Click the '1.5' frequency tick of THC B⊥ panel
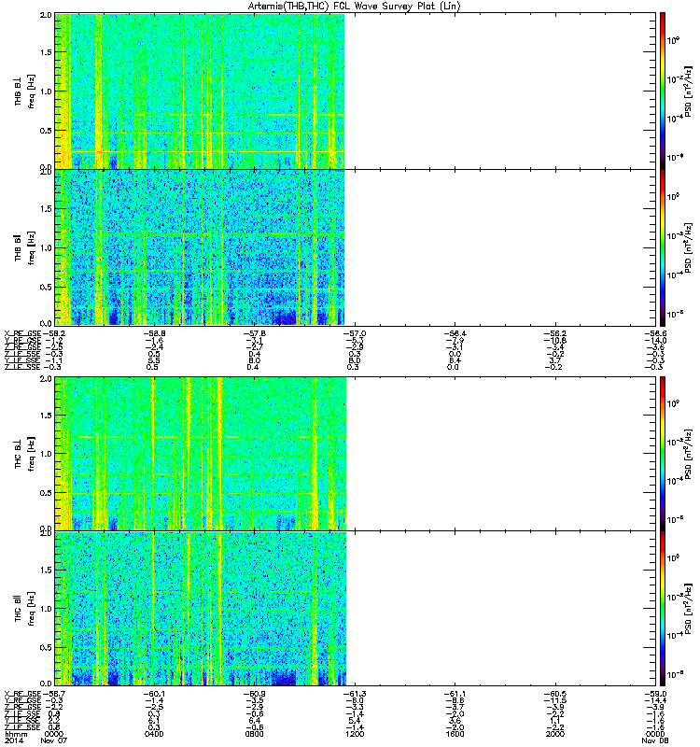700x747 pixels. (x=46, y=416)
